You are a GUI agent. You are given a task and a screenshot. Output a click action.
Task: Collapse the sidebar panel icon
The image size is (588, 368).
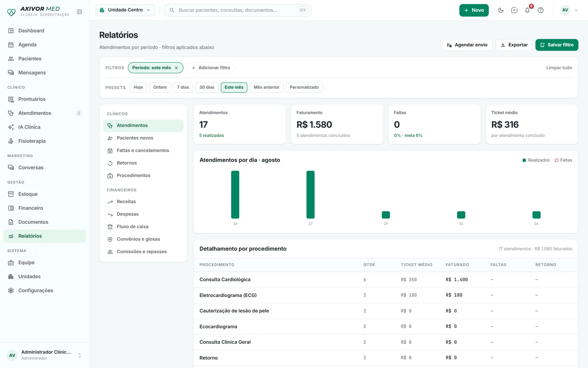tap(79, 12)
